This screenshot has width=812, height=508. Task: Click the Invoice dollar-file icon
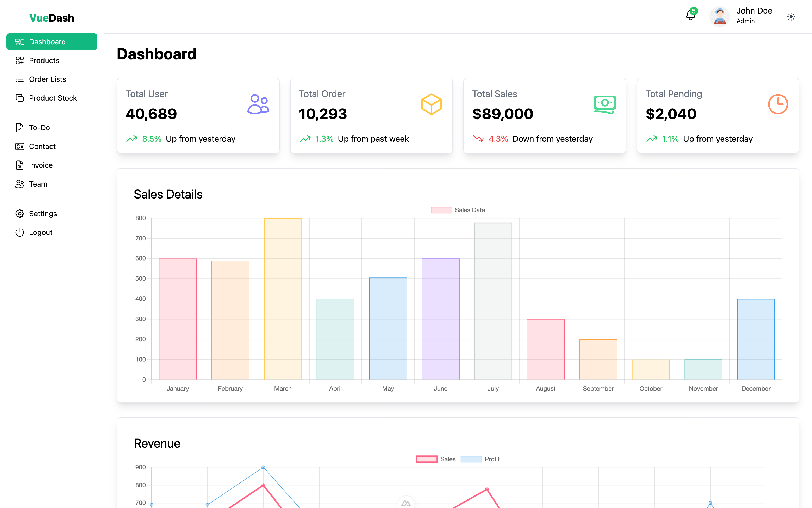point(20,165)
